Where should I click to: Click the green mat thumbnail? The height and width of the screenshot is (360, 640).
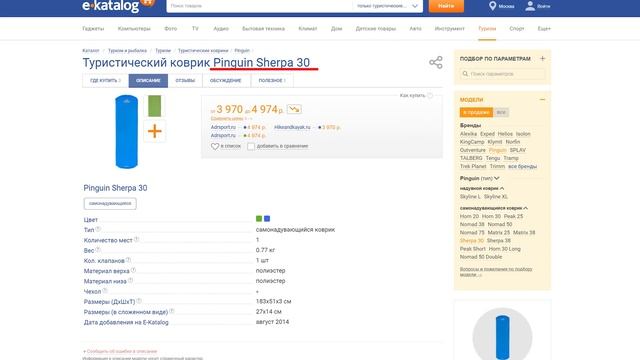155,106
